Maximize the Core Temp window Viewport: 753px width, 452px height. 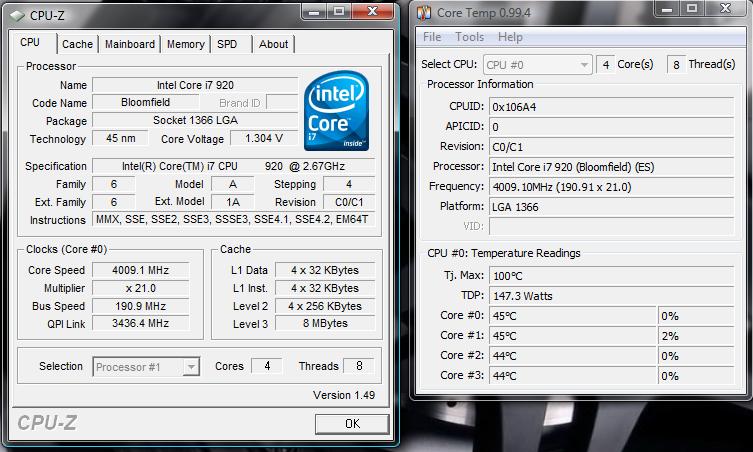692,9
